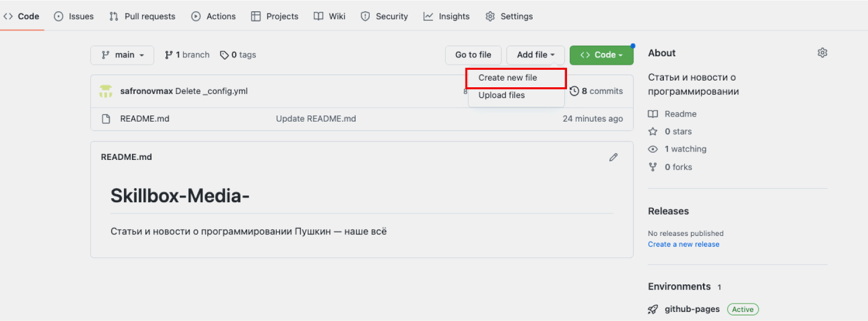Toggle the Add file dropdown
Viewport: 868px width, 321px height.
536,55
